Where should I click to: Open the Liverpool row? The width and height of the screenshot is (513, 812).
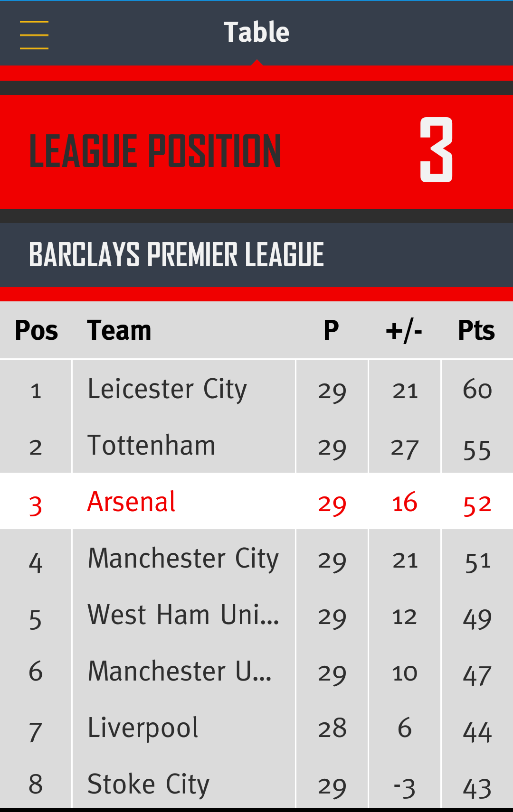click(x=256, y=727)
